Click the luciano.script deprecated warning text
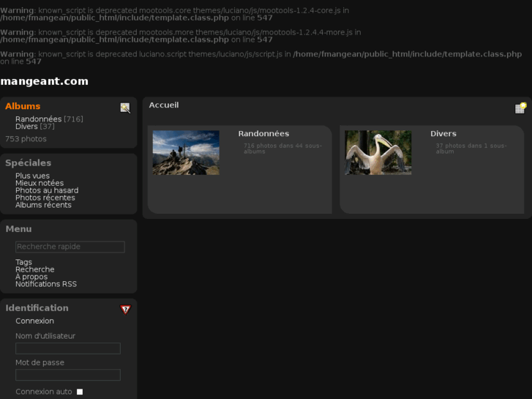The height and width of the screenshot is (399, 532). 261,58
